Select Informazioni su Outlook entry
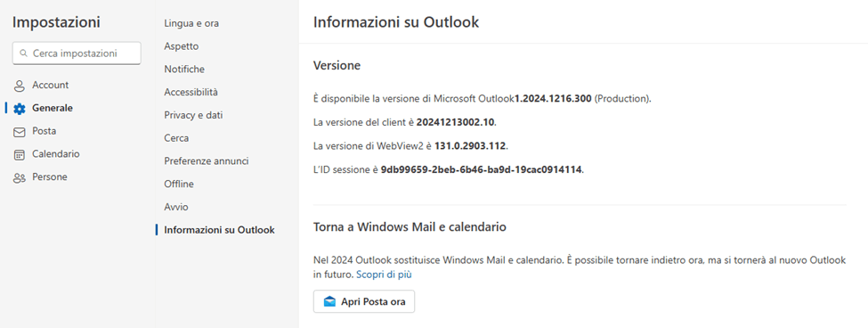This screenshot has width=868, height=328. pos(219,230)
